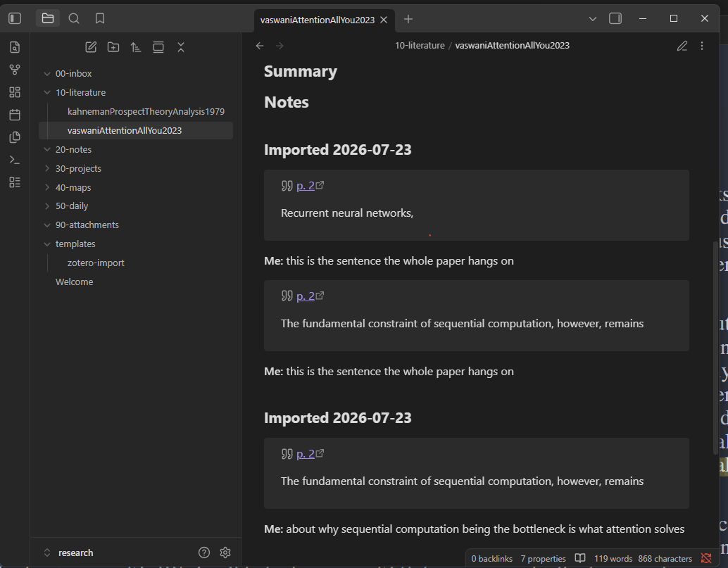Open p. 2 link in last quote block
Image resolution: width=728 pixels, height=568 pixels.
point(306,454)
